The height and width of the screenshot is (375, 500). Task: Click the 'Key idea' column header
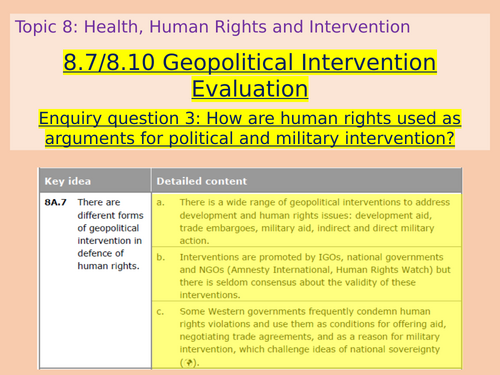coord(68,181)
